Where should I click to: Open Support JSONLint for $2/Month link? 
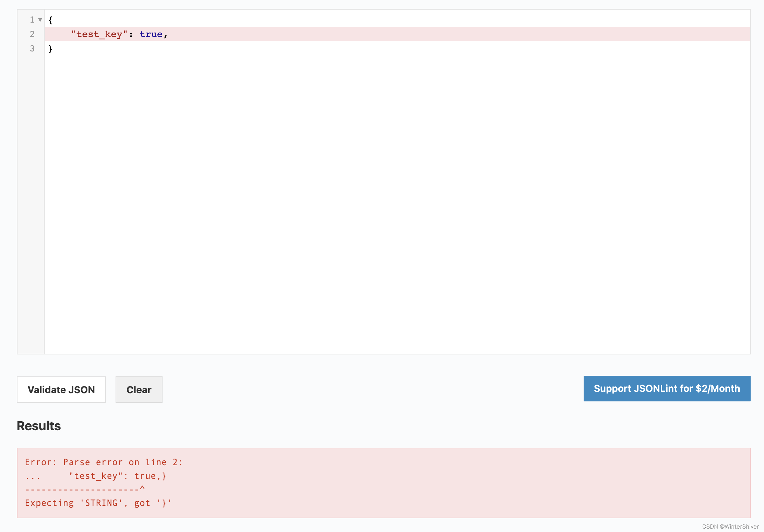coord(667,388)
